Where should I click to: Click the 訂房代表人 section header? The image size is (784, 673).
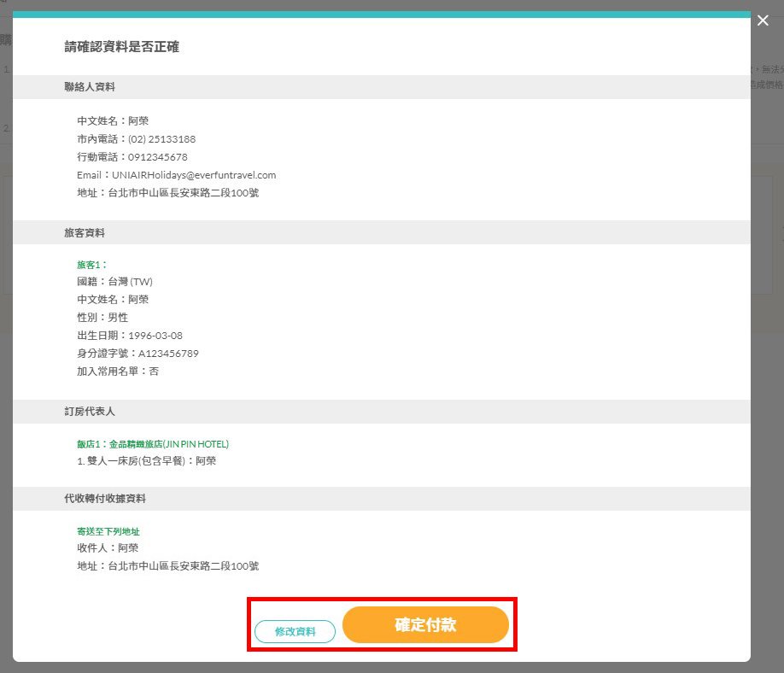tap(90, 412)
